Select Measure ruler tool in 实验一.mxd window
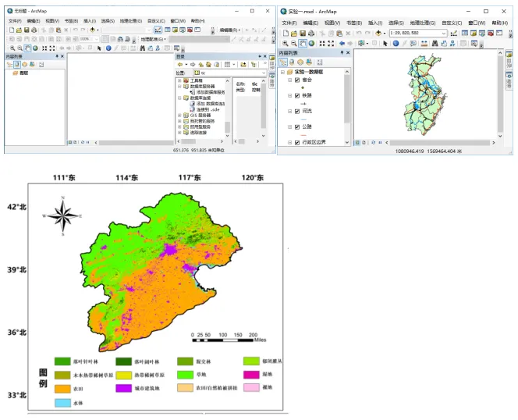Image resolution: width=518 pixels, height=420 pixels. point(424,43)
